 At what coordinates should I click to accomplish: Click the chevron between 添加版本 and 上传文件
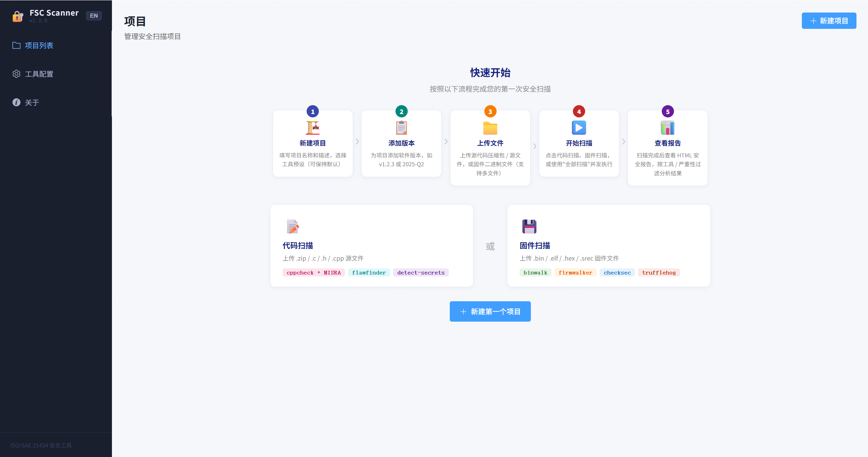tap(446, 141)
